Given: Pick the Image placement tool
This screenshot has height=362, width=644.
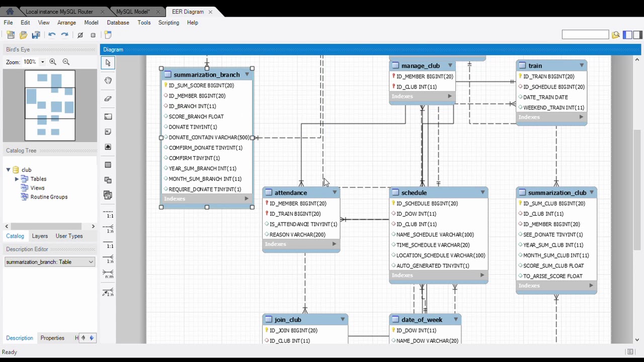Looking at the screenshot, I should (108, 147).
